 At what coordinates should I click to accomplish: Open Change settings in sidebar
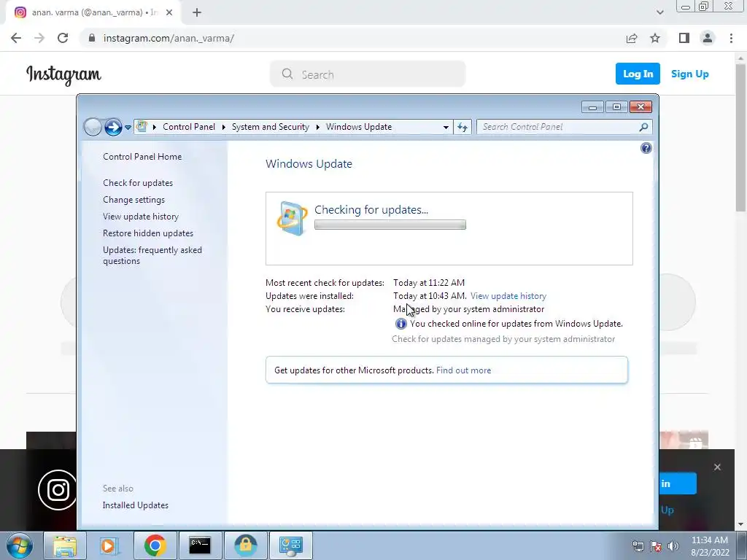[134, 200]
